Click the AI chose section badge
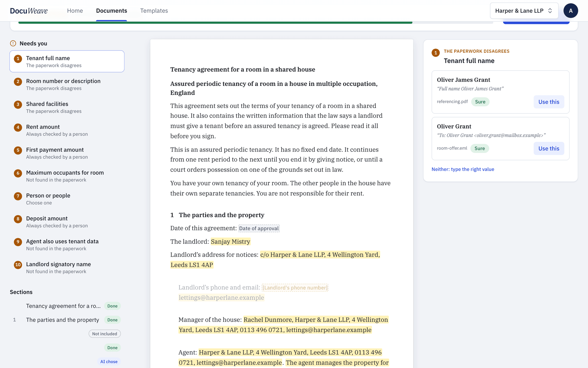This screenshot has width=588, height=368. (x=109, y=362)
